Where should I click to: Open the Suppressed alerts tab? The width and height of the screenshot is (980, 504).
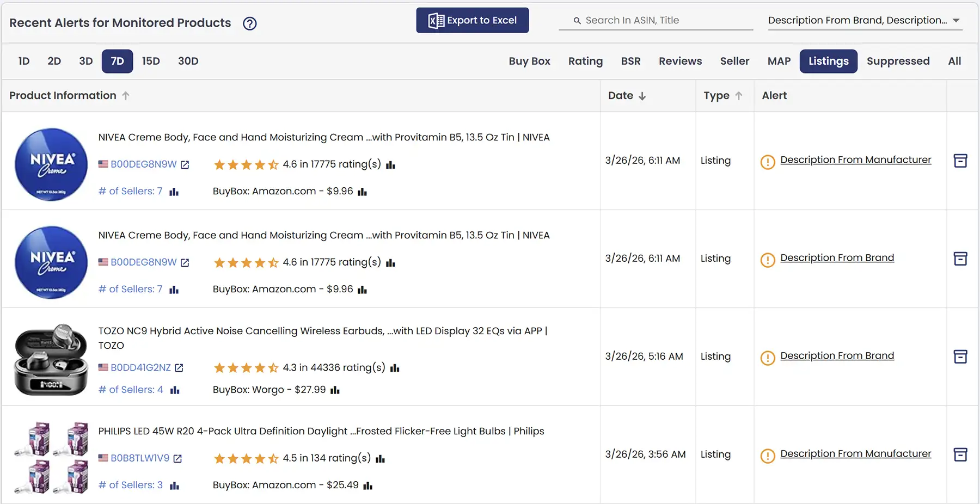pyautogui.click(x=898, y=61)
